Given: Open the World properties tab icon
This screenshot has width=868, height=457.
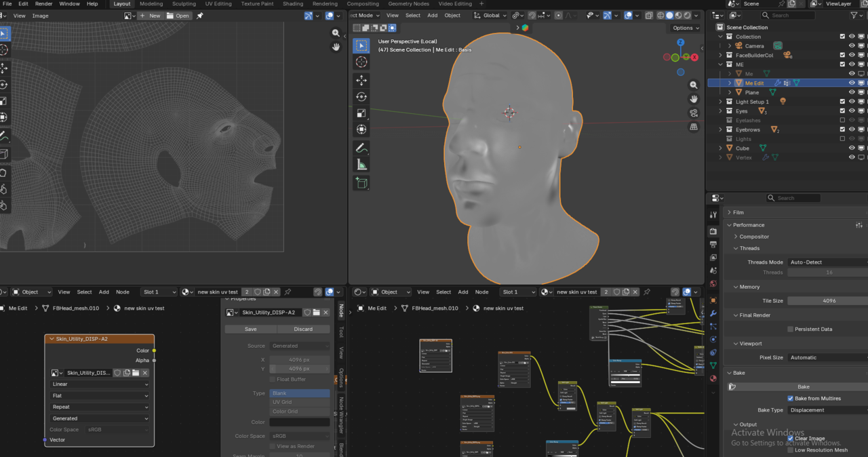Looking at the screenshot, I should [713, 284].
